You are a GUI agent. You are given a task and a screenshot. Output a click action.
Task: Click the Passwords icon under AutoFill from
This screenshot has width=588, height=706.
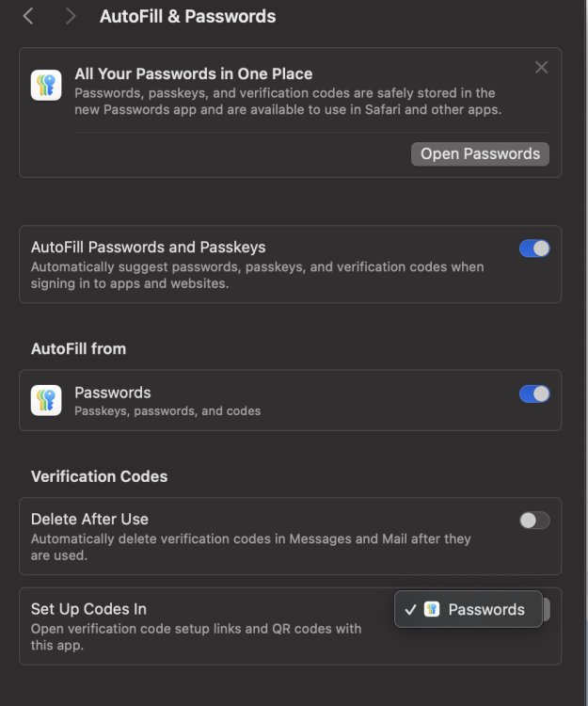pyautogui.click(x=46, y=400)
